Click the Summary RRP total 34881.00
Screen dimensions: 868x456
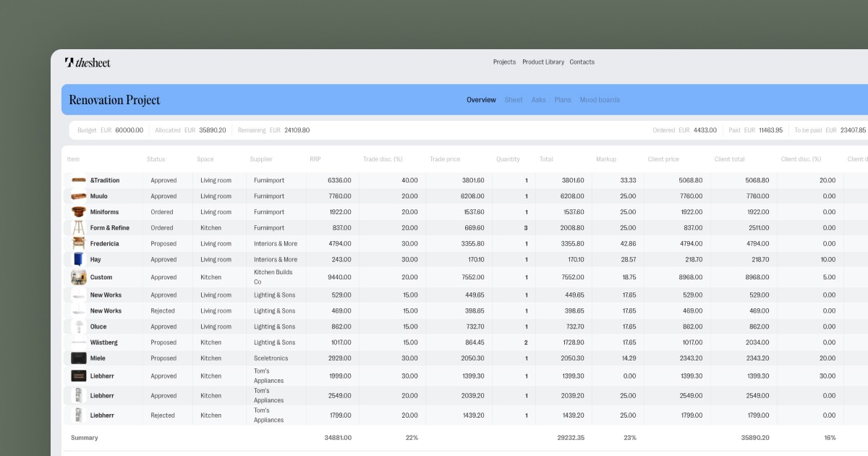[x=337, y=438]
